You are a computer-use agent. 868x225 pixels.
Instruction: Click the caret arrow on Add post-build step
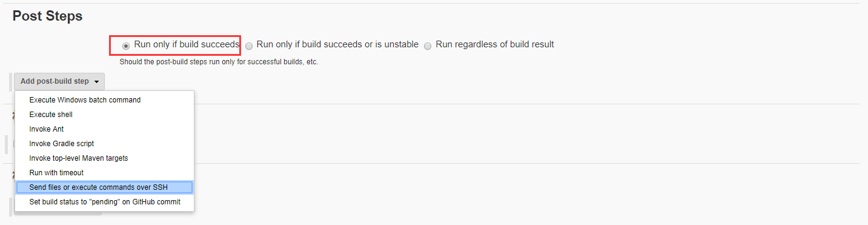(x=96, y=82)
